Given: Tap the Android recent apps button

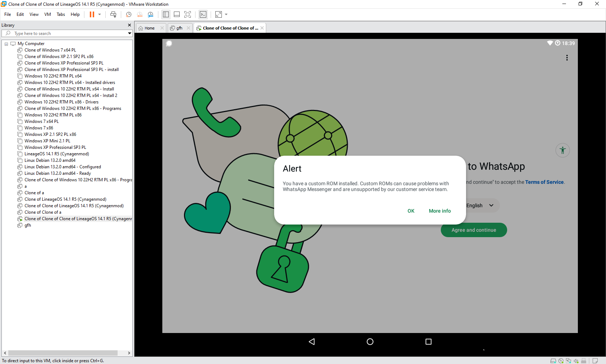Looking at the screenshot, I should pyautogui.click(x=429, y=342).
